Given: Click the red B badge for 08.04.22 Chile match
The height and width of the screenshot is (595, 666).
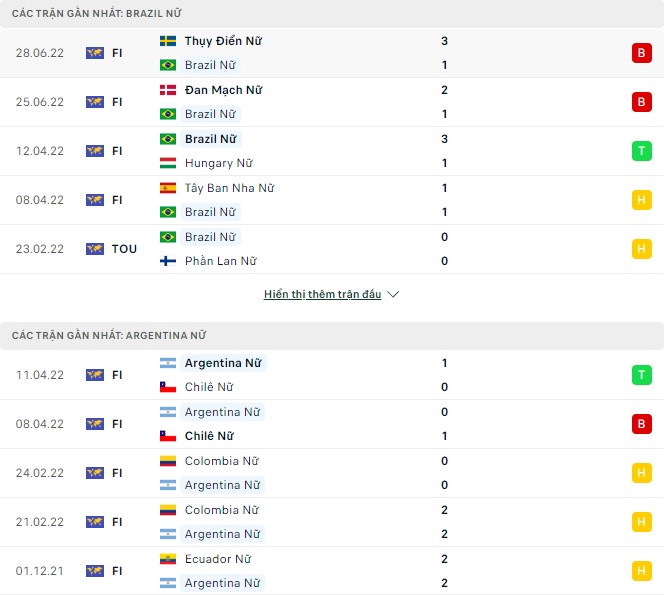Looking at the screenshot, I should [x=641, y=424].
